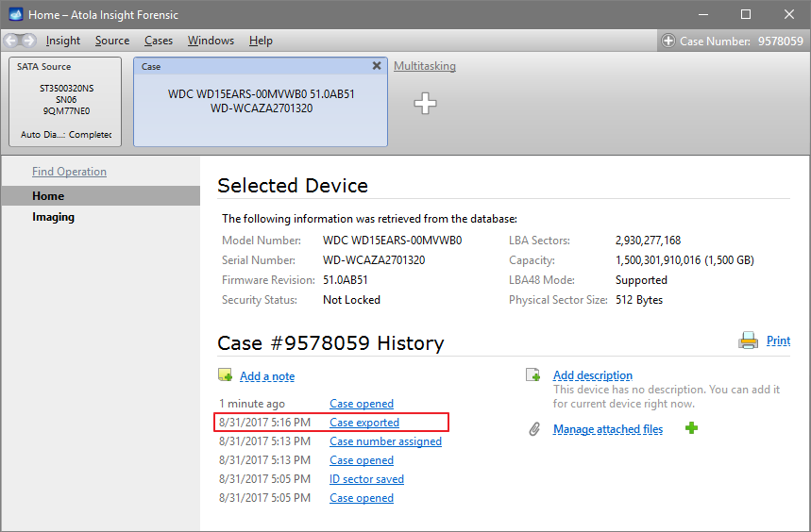This screenshot has width=811, height=532.
Task: Open Case opened entry at 5:05 PM
Action: pos(362,498)
